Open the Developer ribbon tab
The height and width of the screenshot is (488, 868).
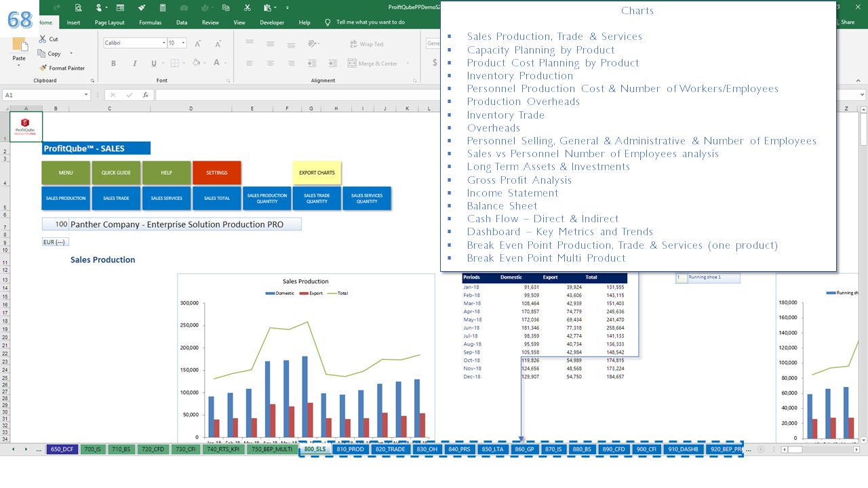tap(272, 22)
